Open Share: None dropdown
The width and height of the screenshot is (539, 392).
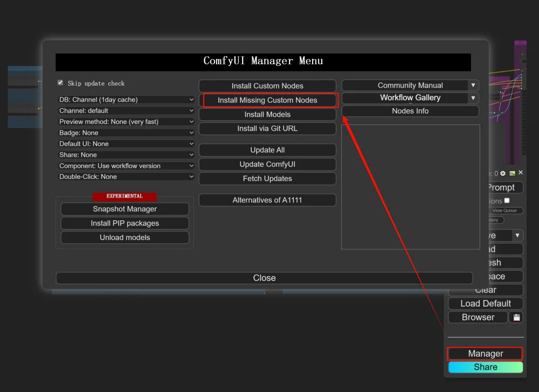tap(126, 155)
